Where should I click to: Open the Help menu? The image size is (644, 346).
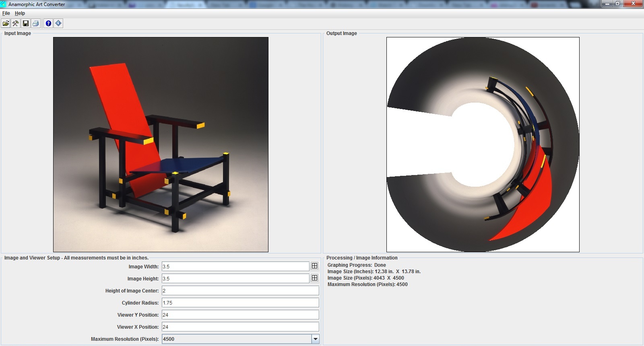click(x=20, y=13)
